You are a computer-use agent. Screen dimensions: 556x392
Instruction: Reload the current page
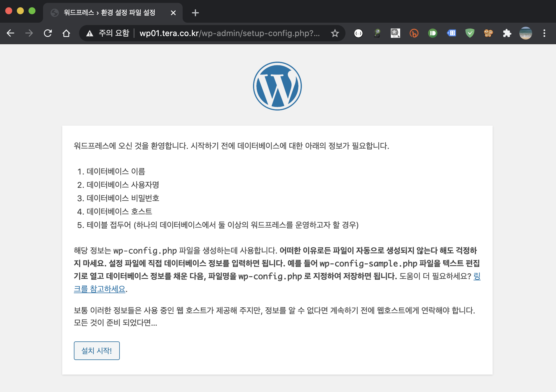tap(48, 33)
